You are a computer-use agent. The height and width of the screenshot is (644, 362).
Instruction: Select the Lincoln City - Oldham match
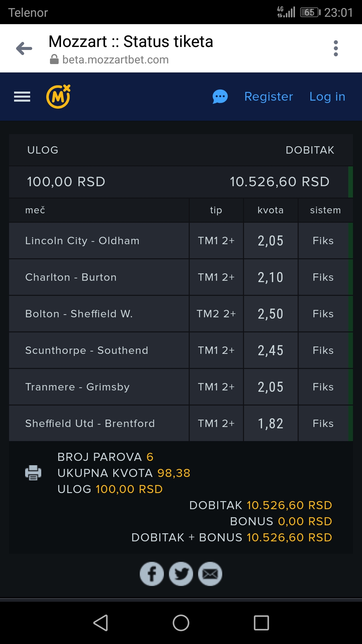(x=82, y=241)
